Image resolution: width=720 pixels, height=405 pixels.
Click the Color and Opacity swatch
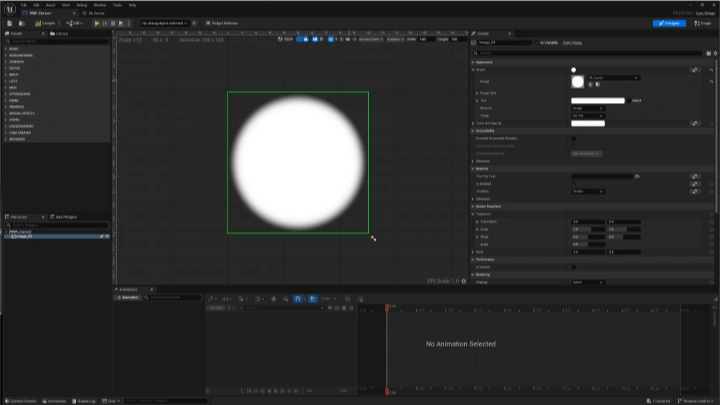(x=588, y=124)
